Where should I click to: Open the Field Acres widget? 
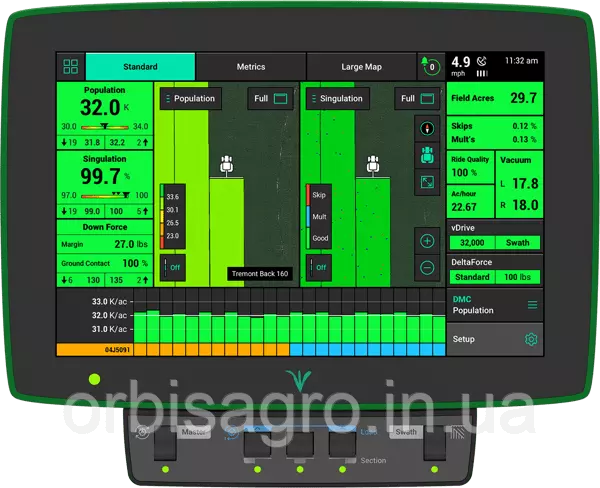(494, 98)
